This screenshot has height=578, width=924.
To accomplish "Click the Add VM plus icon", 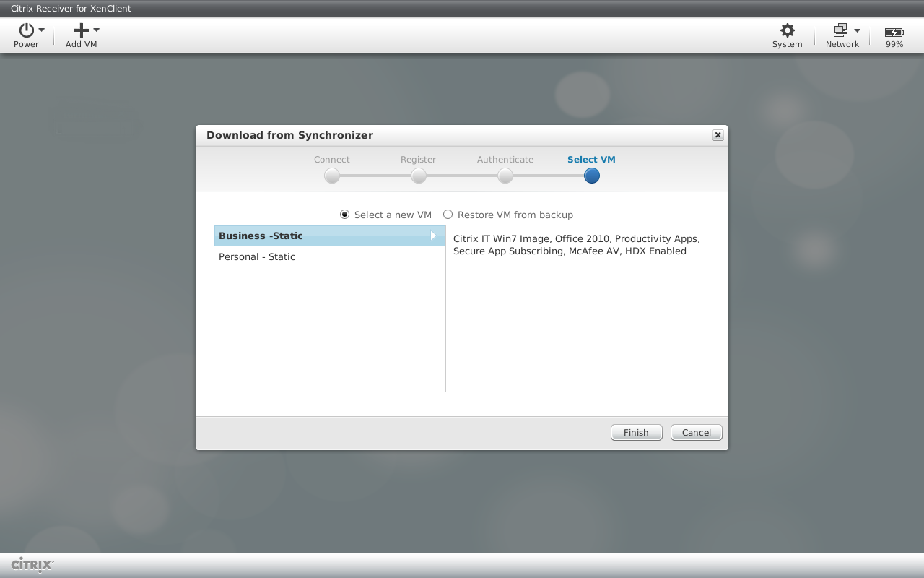I will pyautogui.click(x=82, y=30).
